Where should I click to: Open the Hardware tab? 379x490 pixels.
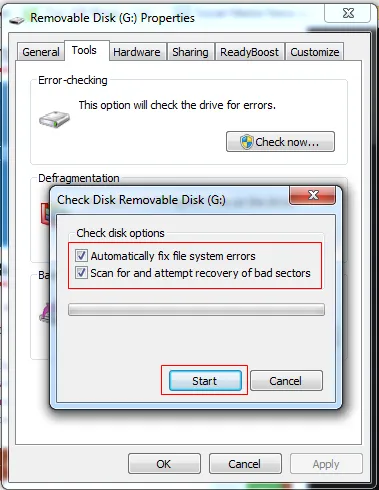tap(137, 52)
